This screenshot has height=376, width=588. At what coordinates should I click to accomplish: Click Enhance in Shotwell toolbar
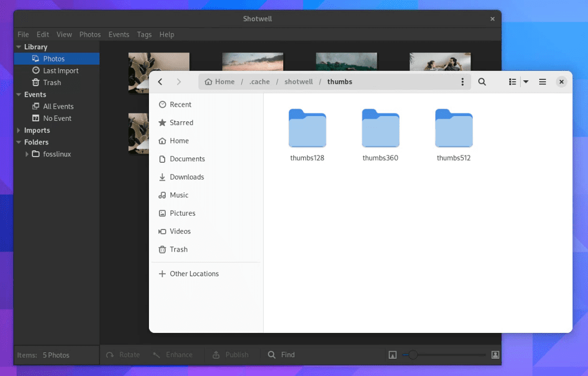pos(173,355)
